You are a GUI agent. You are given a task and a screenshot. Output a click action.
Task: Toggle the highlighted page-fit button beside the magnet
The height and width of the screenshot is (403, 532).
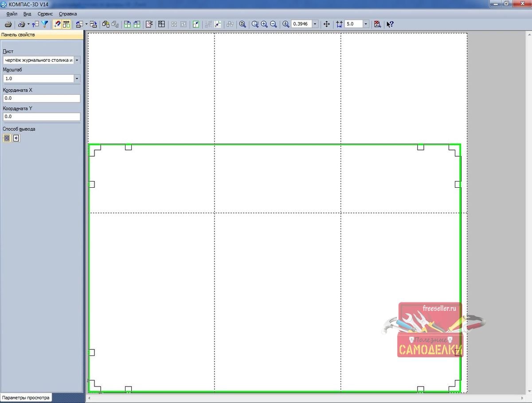pyautogui.click(x=66, y=24)
